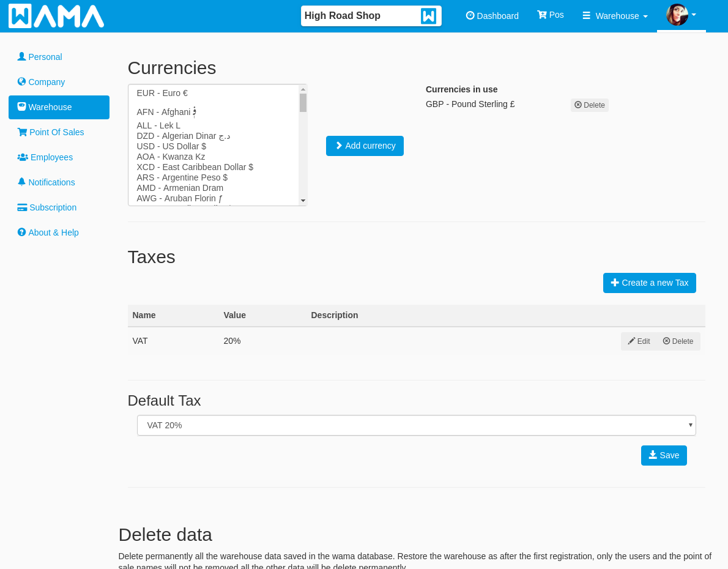
Task: Select ARS - Argentine Peso currency
Action: [214, 177]
